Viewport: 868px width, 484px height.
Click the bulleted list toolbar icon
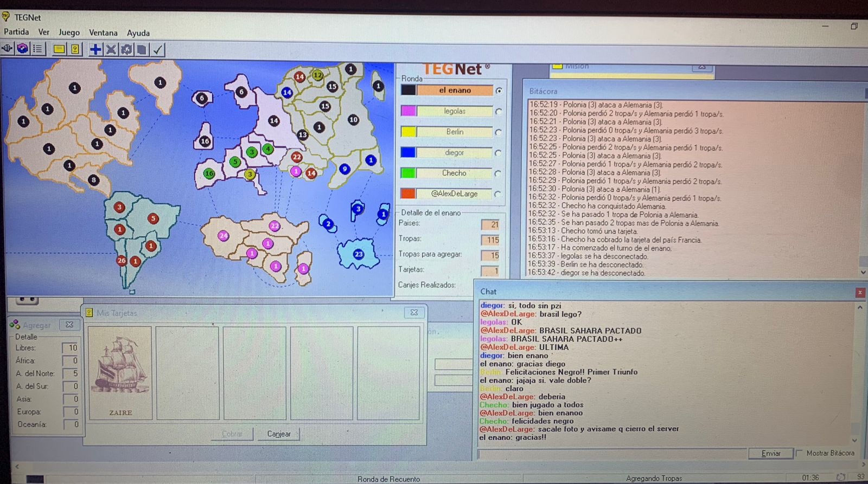tap(37, 49)
